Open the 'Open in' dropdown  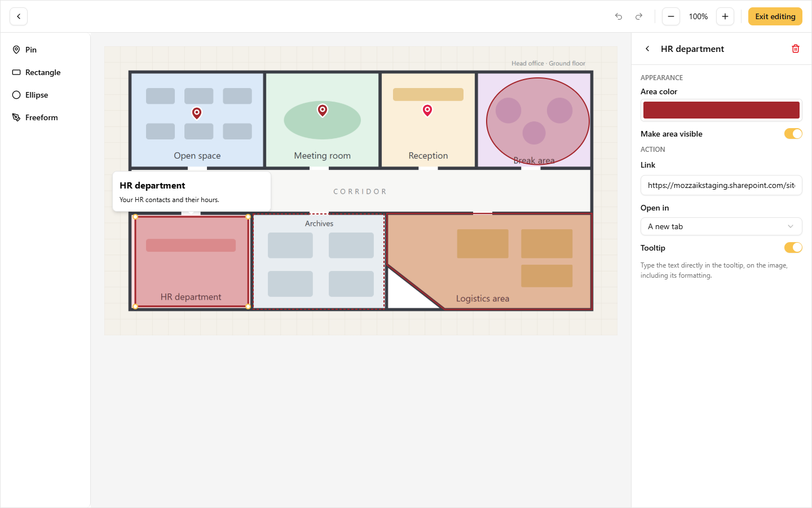click(721, 226)
